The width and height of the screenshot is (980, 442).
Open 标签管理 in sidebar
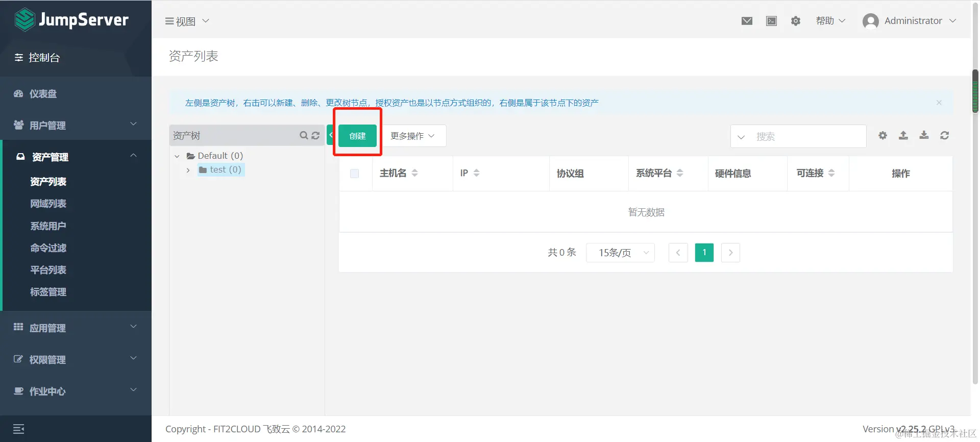[x=48, y=292]
